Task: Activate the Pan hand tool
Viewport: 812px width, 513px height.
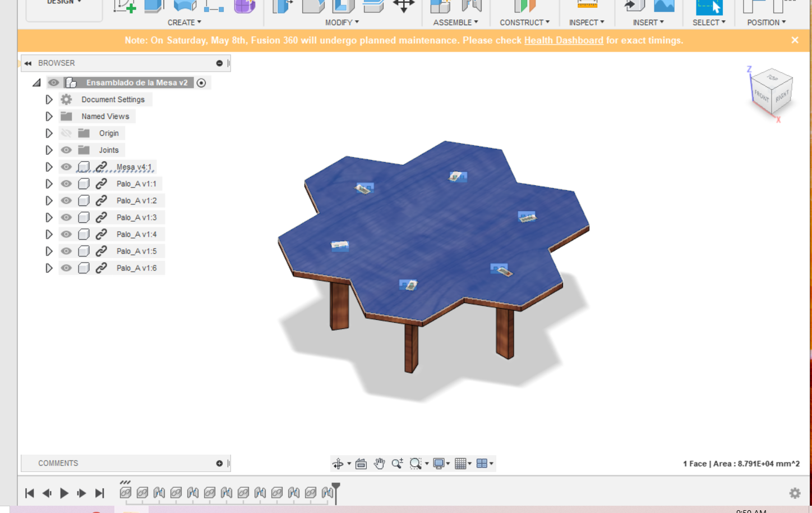Action: pos(379,464)
